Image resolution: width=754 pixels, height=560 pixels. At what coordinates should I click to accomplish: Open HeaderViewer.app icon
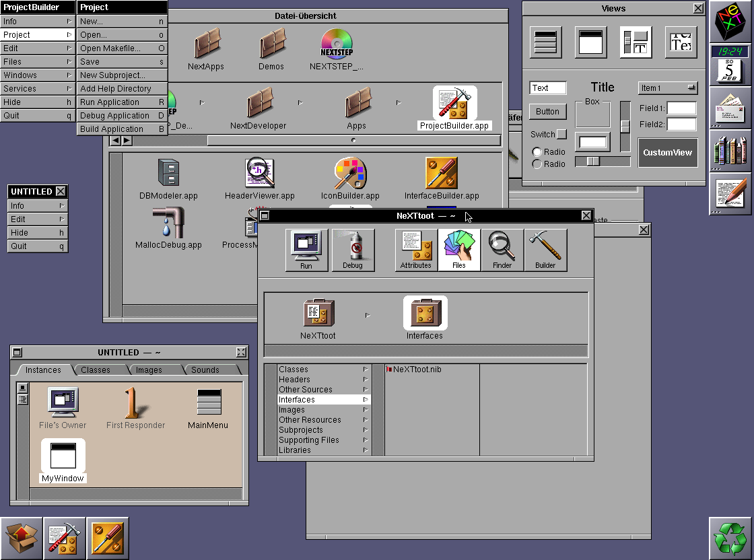pyautogui.click(x=260, y=172)
